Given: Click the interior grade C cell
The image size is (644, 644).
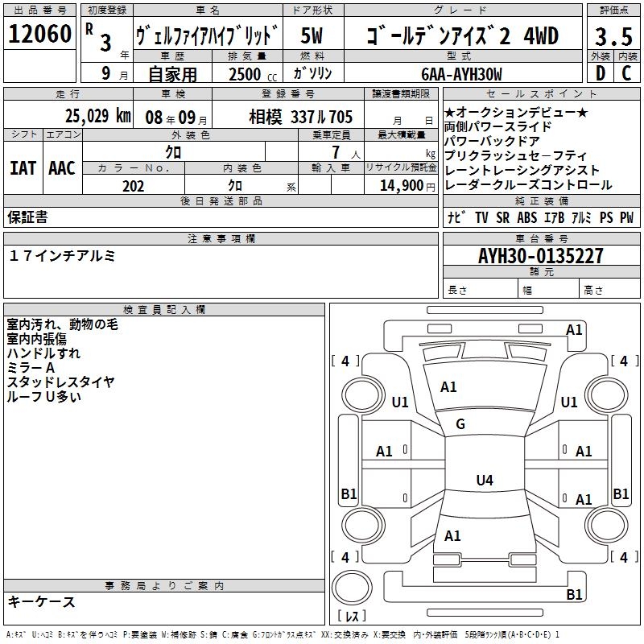Looking at the screenshot, I should [x=626, y=73].
